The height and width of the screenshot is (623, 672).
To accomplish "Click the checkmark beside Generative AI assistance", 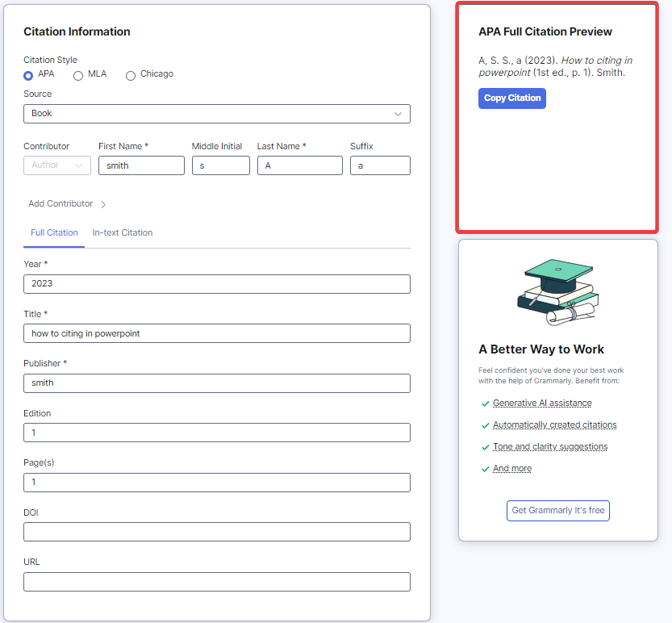I will coord(485,403).
